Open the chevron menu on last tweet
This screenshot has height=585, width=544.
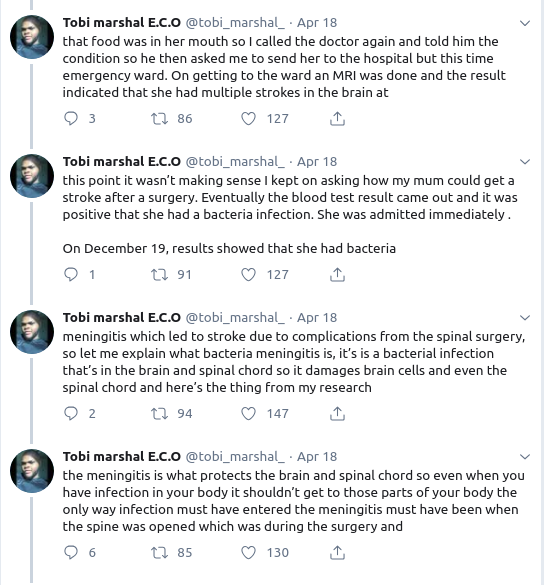pyautogui.click(x=525, y=457)
